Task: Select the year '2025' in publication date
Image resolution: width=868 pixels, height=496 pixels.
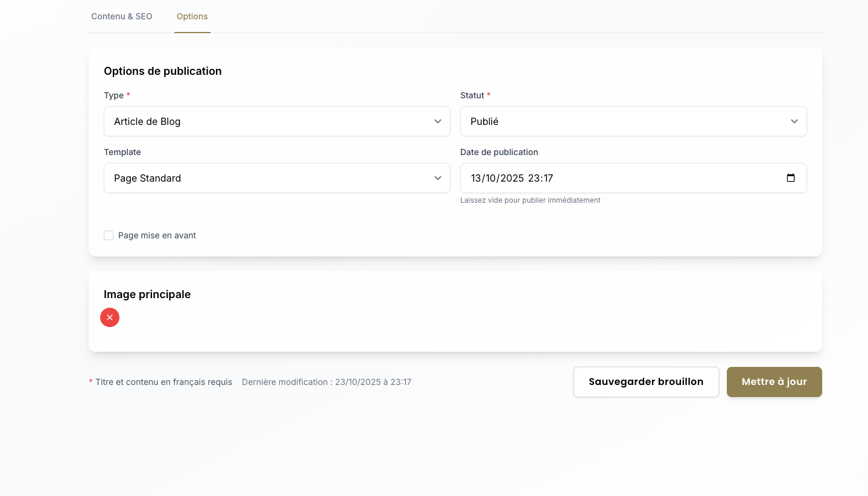Action: [x=511, y=178]
